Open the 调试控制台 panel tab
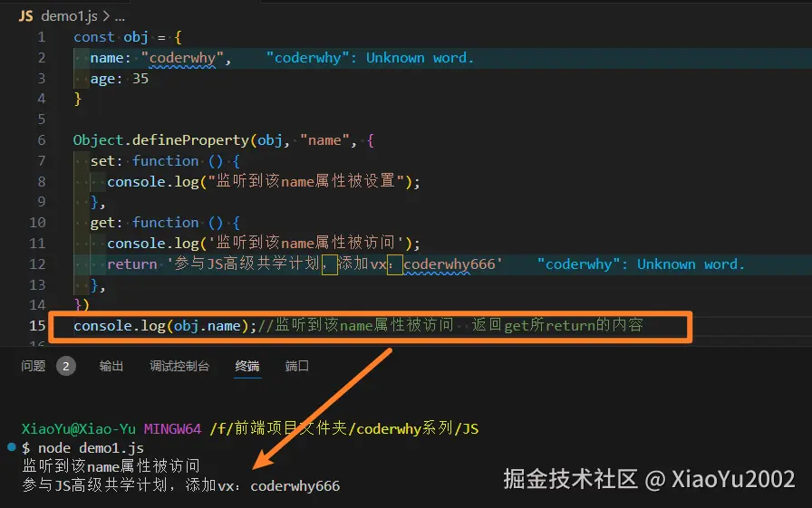Image resolution: width=812 pixels, height=508 pixels. (x=179, y=366)
